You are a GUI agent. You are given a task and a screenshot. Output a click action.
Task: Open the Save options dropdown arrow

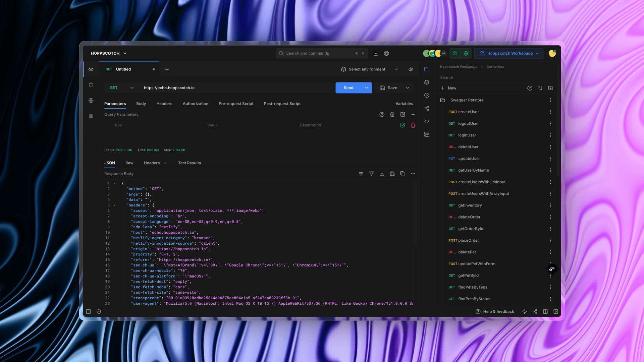point(408,88)
